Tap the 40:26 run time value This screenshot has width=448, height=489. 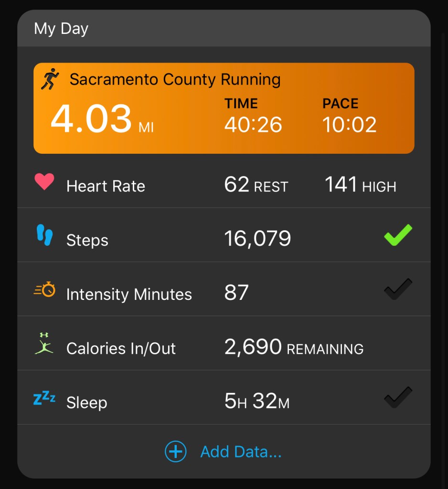[253, 125]
